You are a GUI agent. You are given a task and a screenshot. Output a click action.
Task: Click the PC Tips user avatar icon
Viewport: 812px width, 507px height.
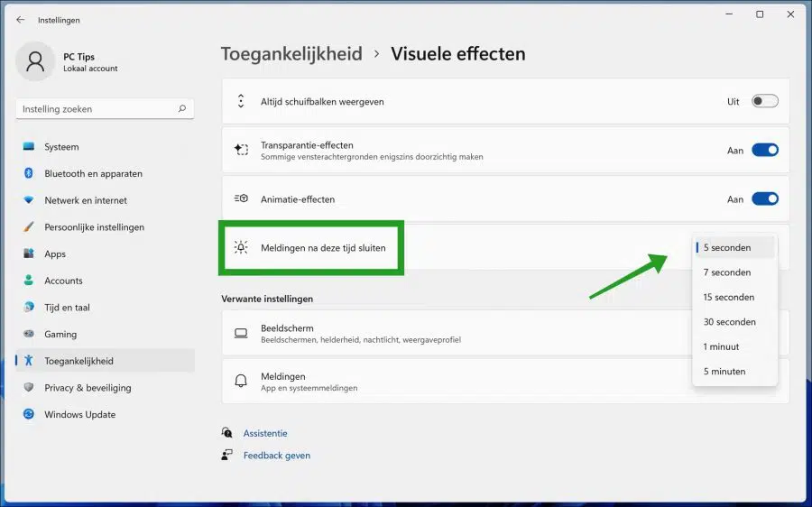[x=35, y=61]
